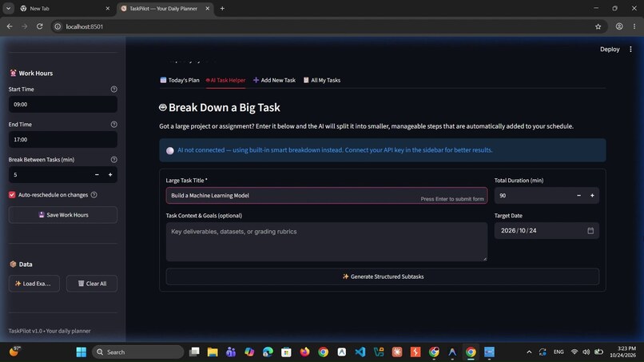Open Windows Start menu

coord(81,352)
